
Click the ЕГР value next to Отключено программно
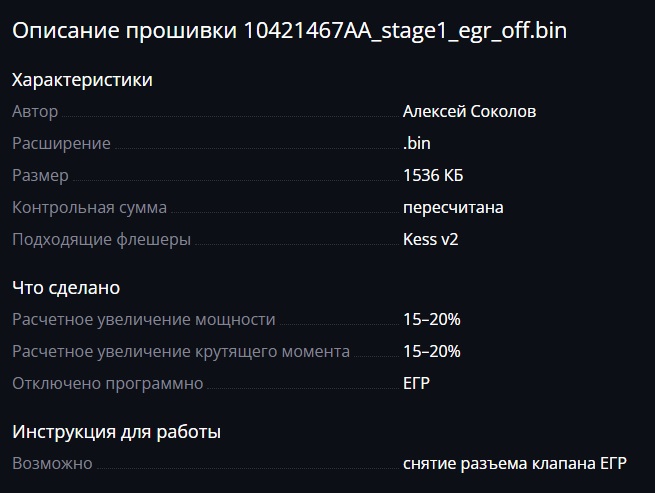(416, 384)
